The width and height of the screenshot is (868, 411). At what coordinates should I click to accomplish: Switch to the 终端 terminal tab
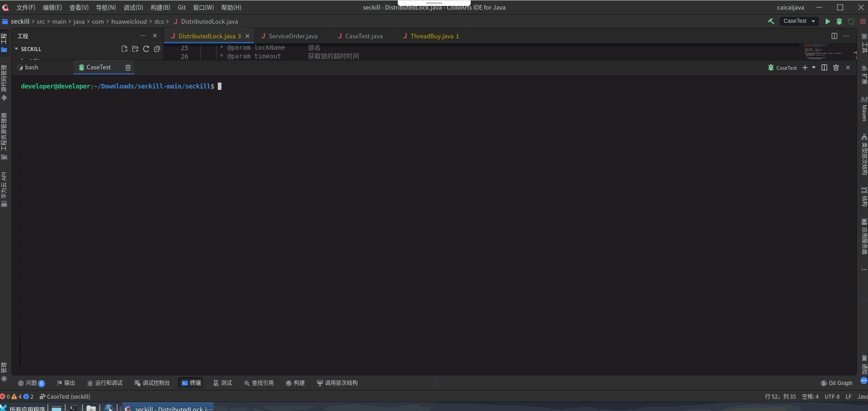(x=191, y=383)
